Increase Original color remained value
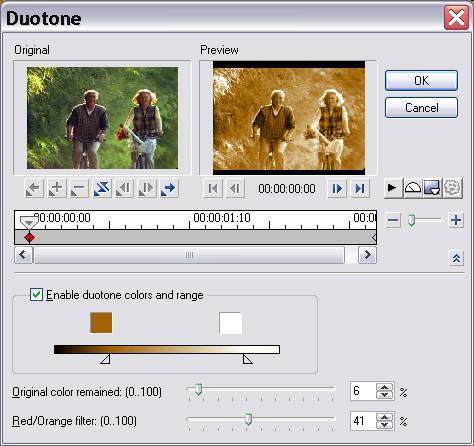The width and height of the screenshot is (474, 446). (384, 388)
